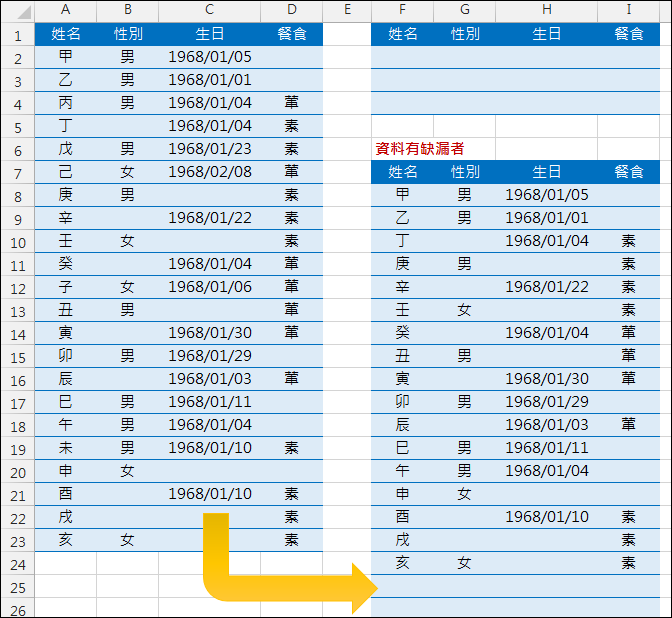The image size is (672, 618).
Task: Click header cell 餐食 in D1
Action: point(291,34)
